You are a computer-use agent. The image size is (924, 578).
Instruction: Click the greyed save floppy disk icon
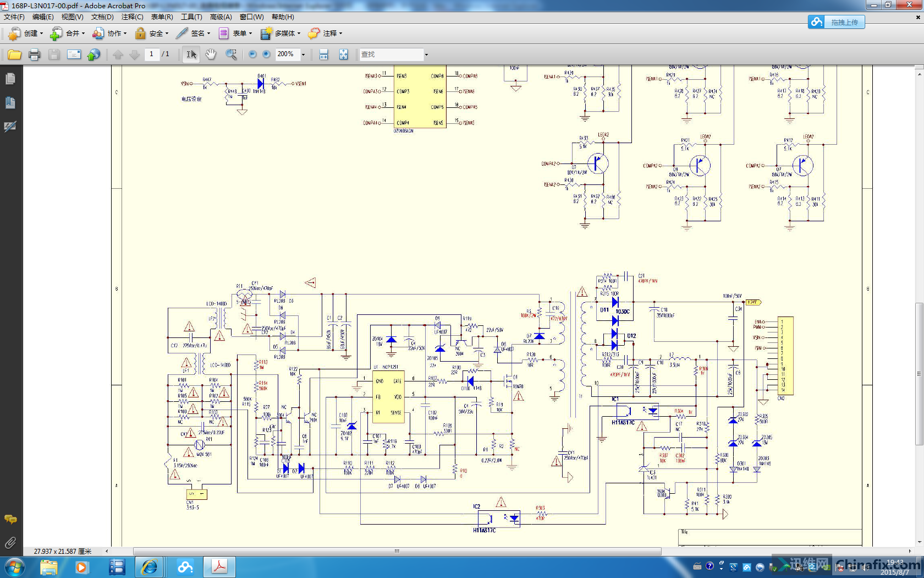(54, 54)
